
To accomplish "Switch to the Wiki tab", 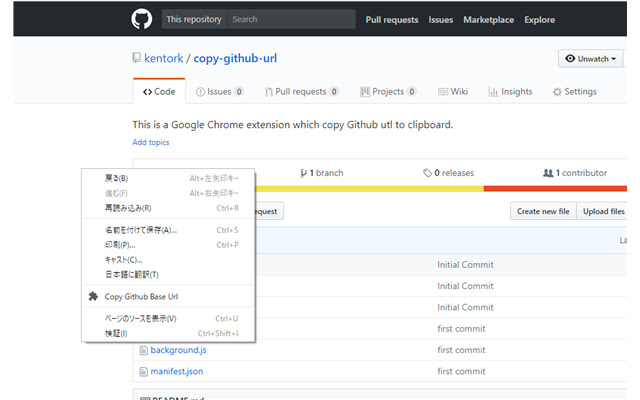I will (453, 91).
